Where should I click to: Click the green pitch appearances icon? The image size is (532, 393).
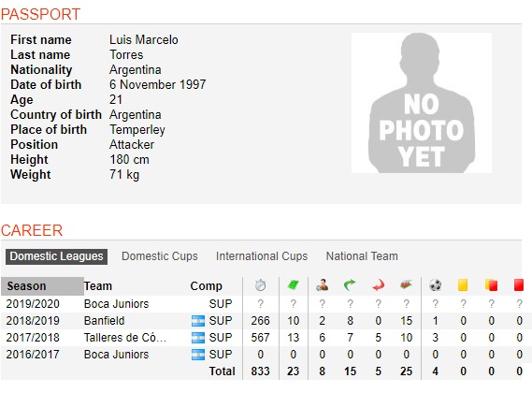(x=293, y=285)
